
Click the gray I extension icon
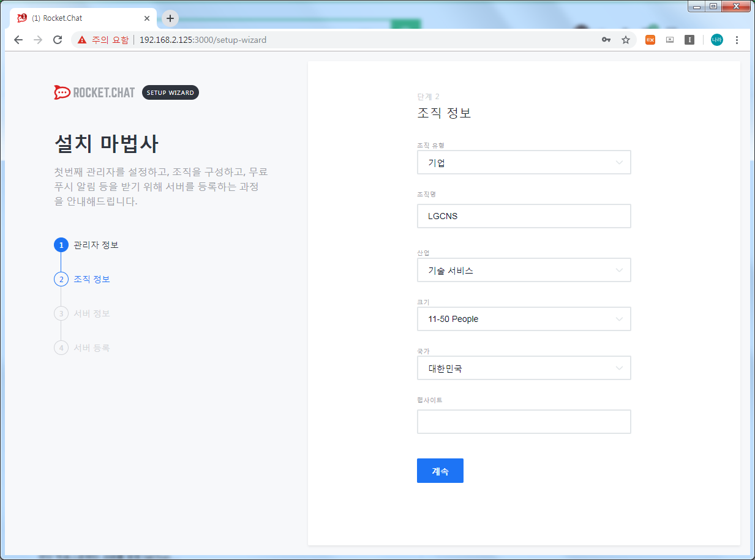[689, 40]
